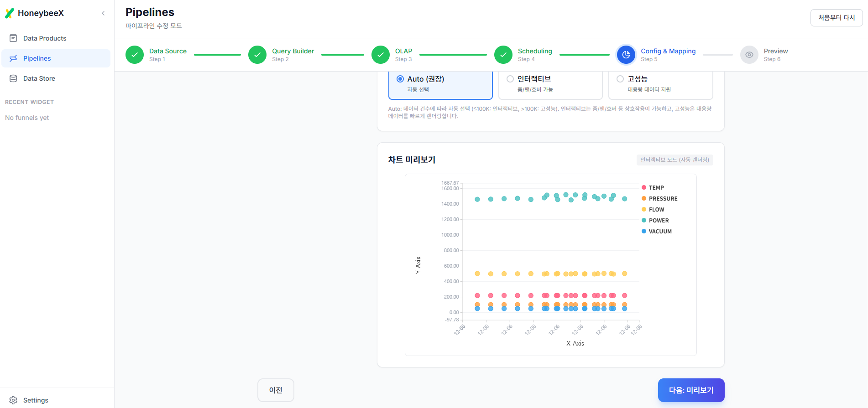Toggle TEMP series in chart legend
Screen dimensions: 868x408
tap(653, 188)
